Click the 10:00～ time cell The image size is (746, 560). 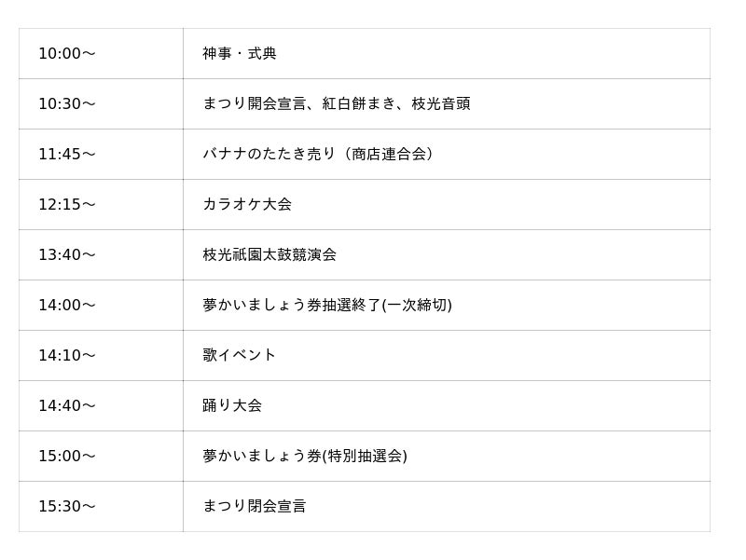pyautogui.click(x=67, y=54)
